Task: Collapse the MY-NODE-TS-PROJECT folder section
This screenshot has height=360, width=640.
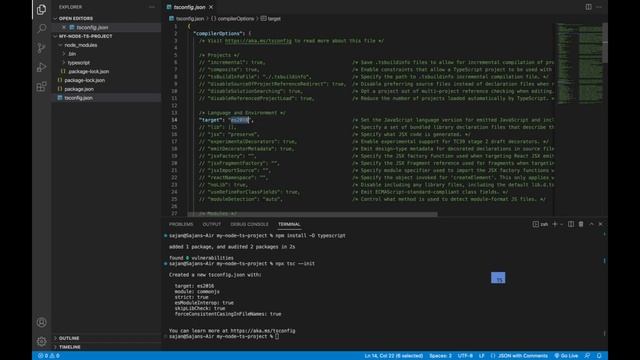Action: [x=85, y=36]
